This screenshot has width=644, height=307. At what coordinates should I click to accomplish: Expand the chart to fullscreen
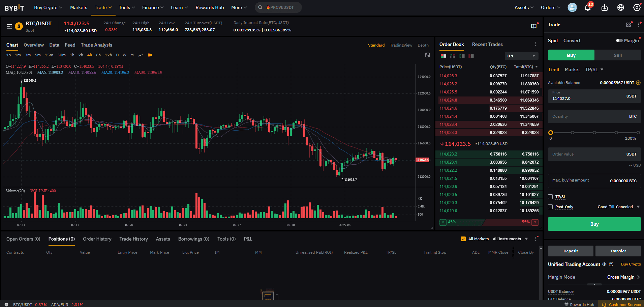pyautogui.click(x=427, y=55)
